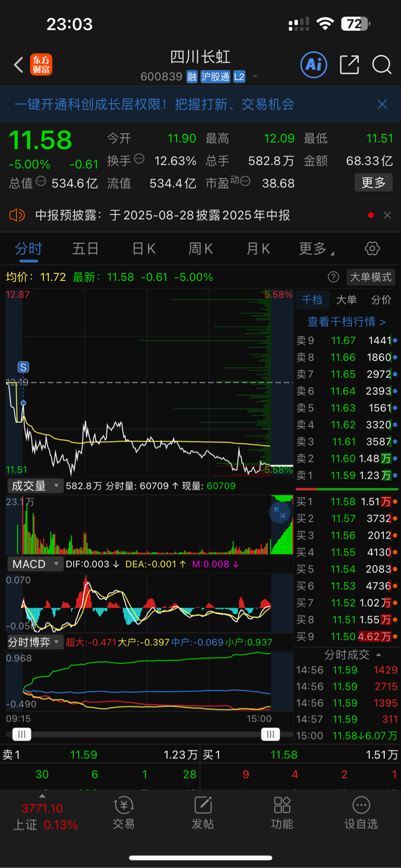Screen dimensions: 401x868
Task: Tap the right time range slider handle
Action: (270, 734)
